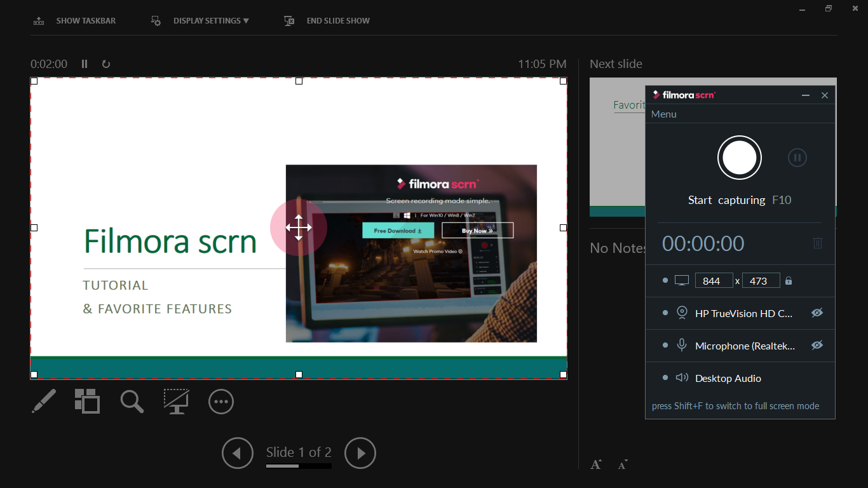The width and height of the screenshot is (868, 488).
Task: Open the Filmora Scrn Menu
Action: [x=663, y=114]
